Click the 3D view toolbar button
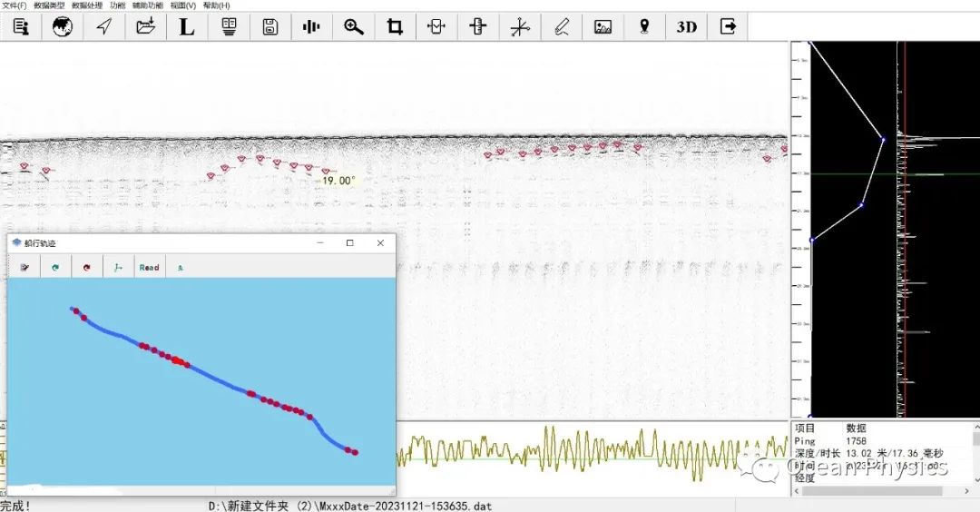 point(686,27)
